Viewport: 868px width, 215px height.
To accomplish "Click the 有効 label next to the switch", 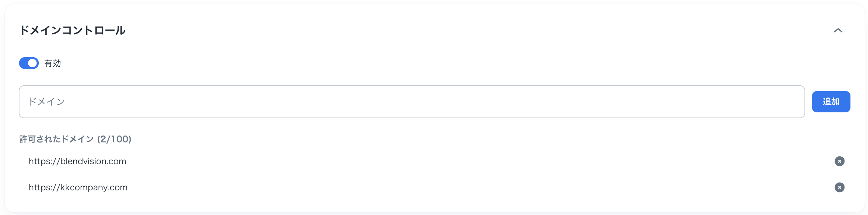I will click(53, 63).
